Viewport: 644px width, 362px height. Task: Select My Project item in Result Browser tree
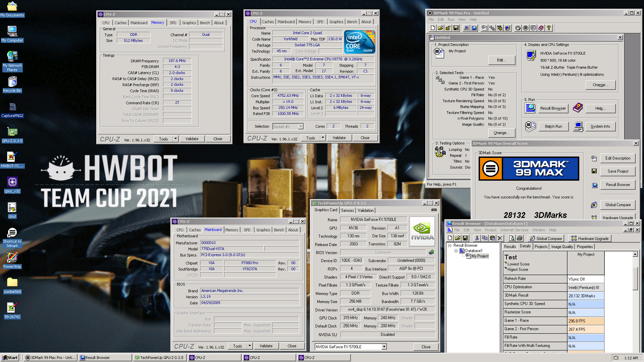coord(480,256)
